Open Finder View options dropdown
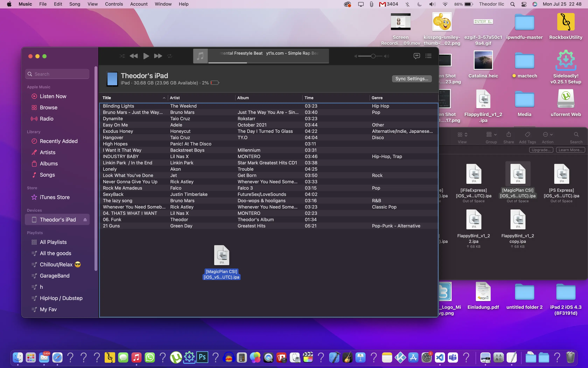This screenshot has width=588, height=368. tap(462, 135)
